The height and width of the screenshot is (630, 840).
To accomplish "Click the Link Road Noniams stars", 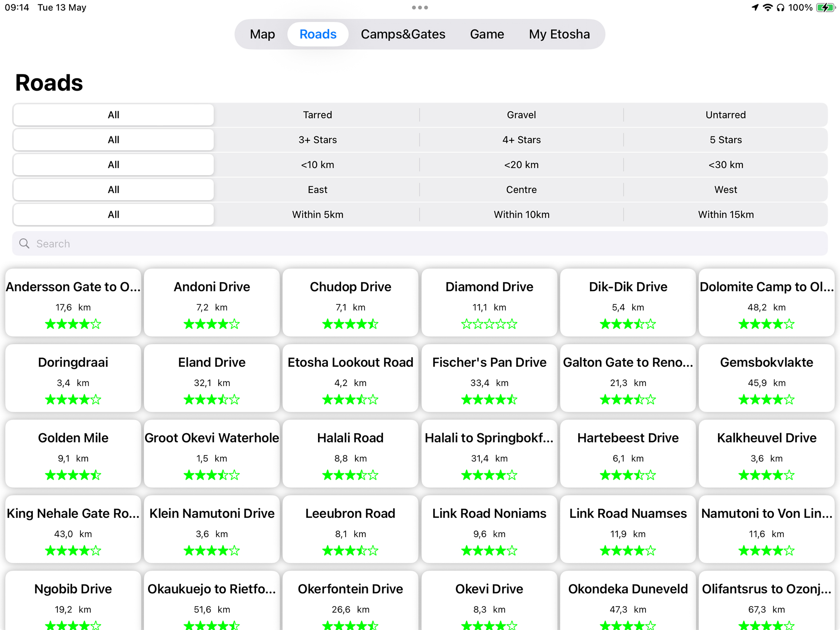I will click(489, 551).
